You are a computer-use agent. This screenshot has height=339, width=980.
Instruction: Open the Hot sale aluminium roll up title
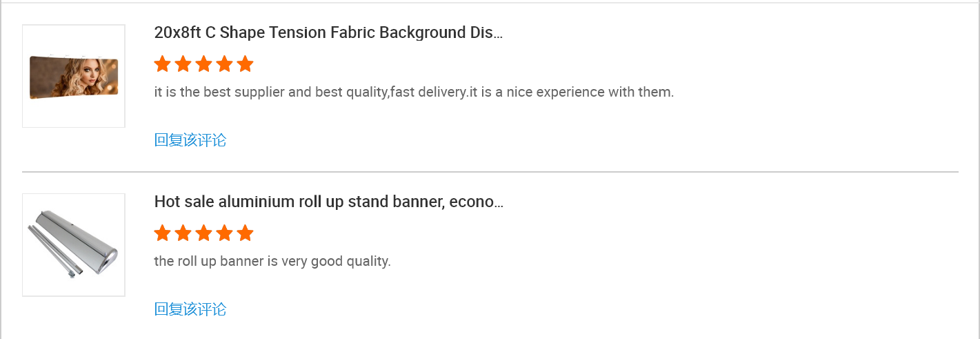coord(328,202)
